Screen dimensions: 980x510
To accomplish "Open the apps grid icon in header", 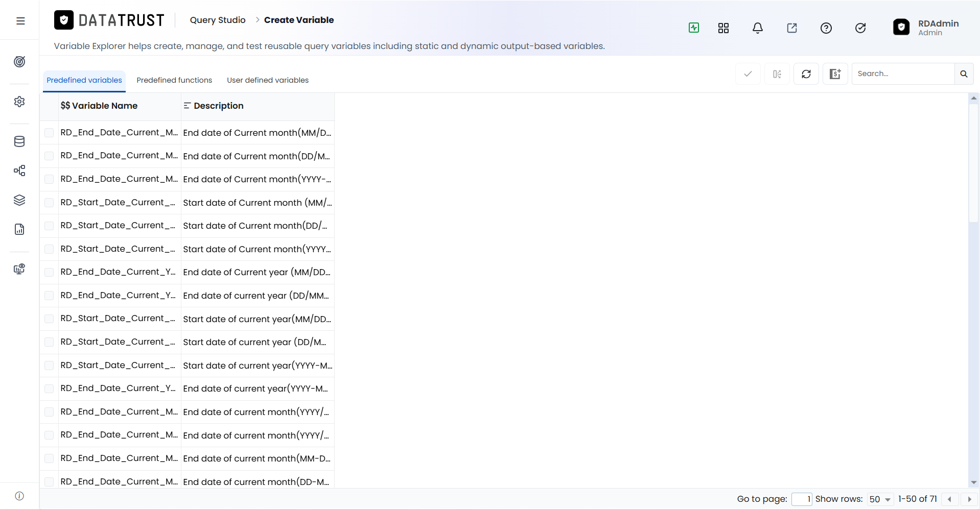I will 724,28.
